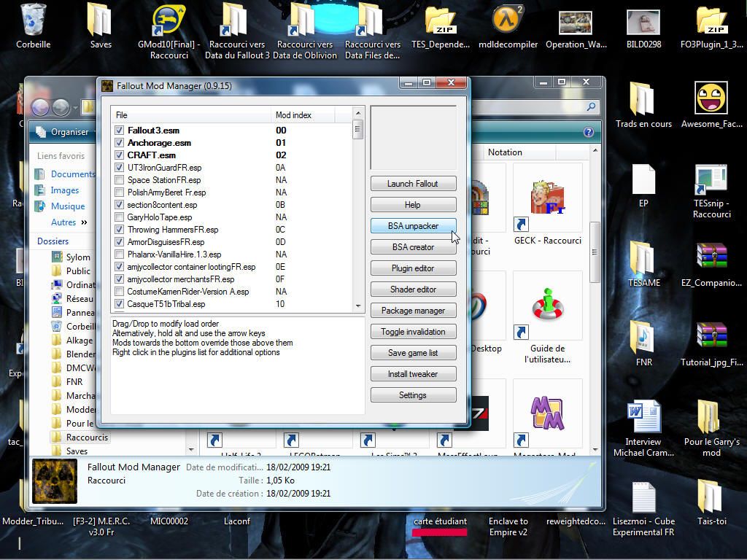Disable the UT3IronGuardFR.esp plugin
The image size is (747, 560).
119,167
